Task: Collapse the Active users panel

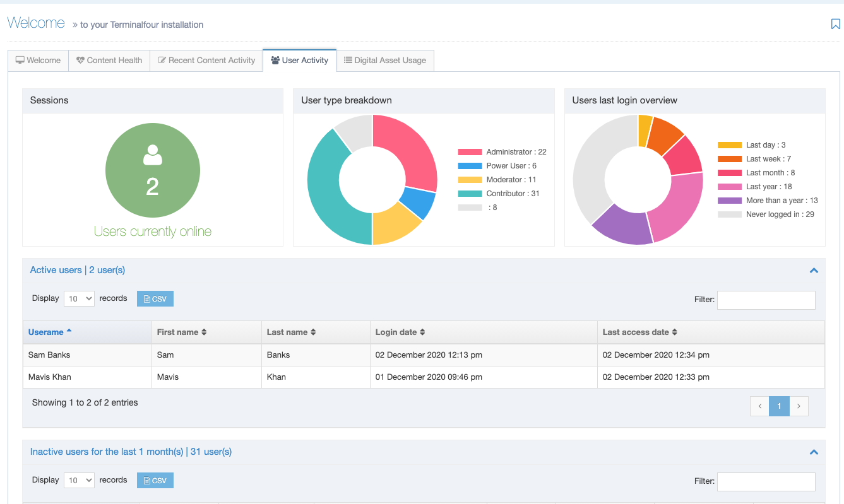Action: click(x=814, y=271)
